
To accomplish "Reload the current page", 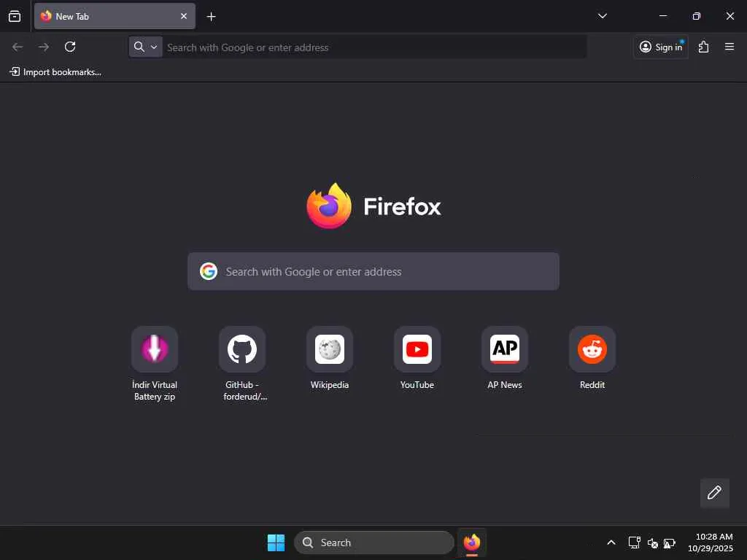I will click(x=70, y=47).
